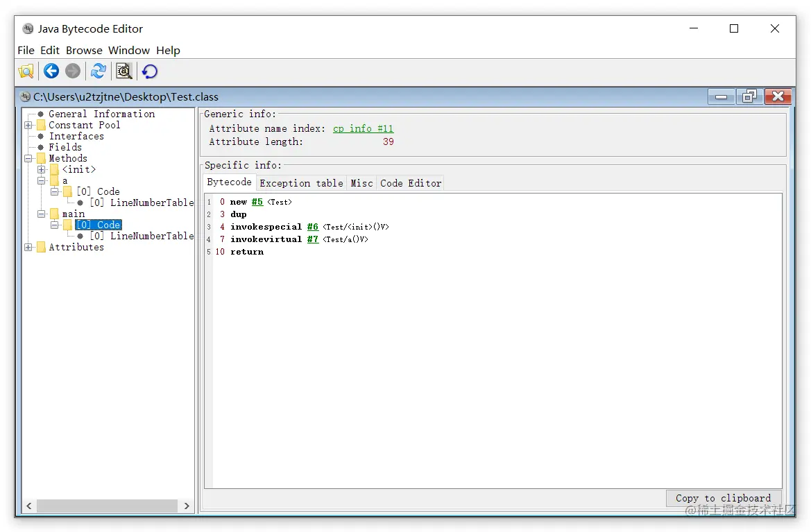Click the Test.class inner window icon
This screenshot has width=811, height=532.
[x=26, y=96]
